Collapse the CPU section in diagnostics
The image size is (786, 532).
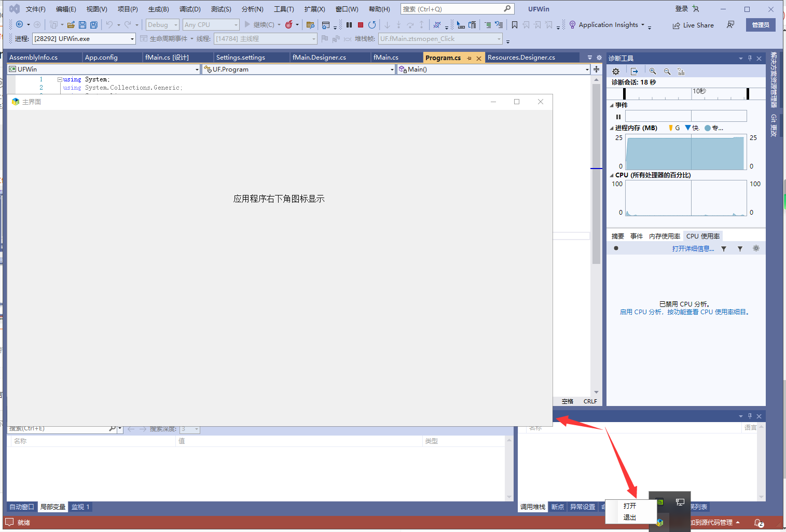pos(612,175)
